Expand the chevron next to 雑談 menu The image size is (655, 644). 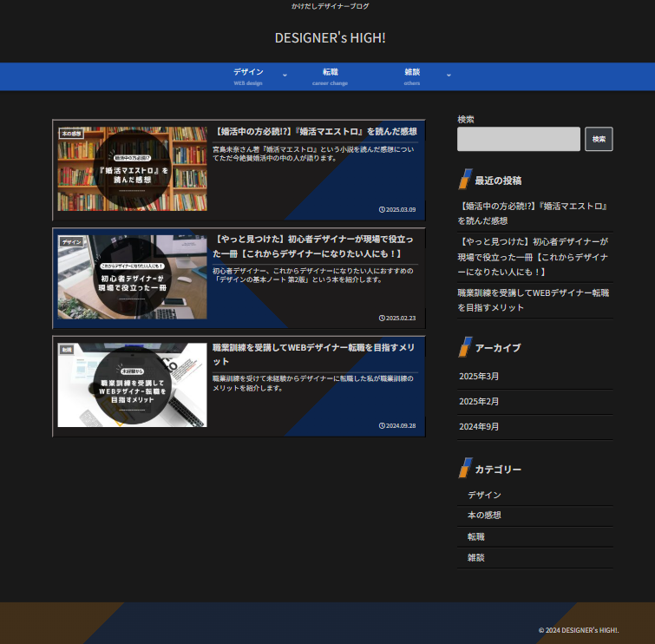click(x=449, y=76)
